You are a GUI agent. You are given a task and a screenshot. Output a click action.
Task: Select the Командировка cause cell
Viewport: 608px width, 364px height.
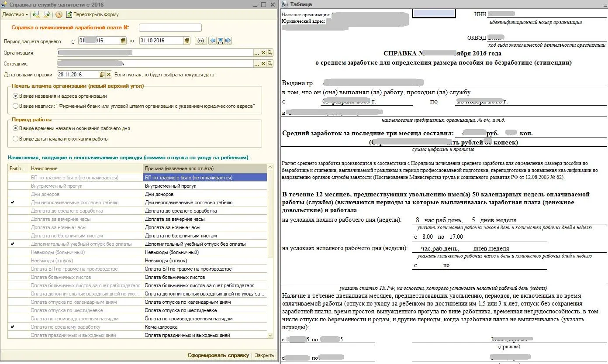pyautogui.click(x=205, y=327)
